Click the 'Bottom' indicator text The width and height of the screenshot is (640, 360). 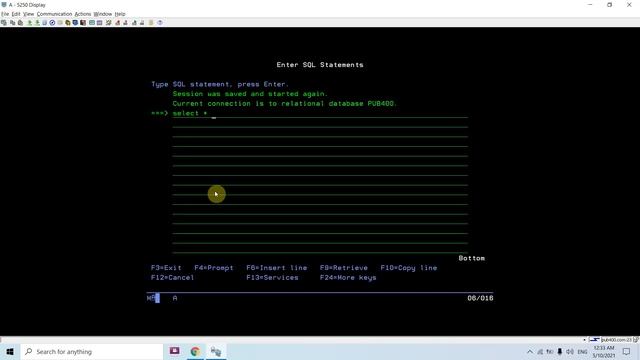pos(471,258)
